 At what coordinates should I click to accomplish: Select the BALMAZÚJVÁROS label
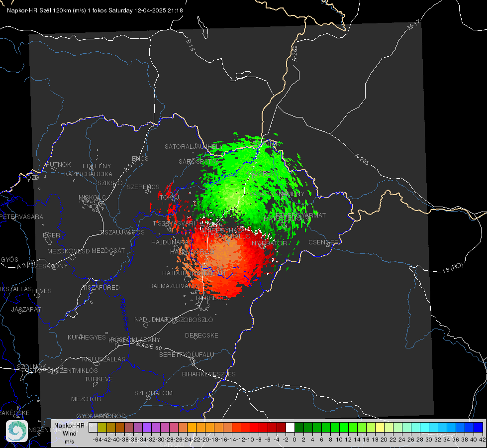176,286
